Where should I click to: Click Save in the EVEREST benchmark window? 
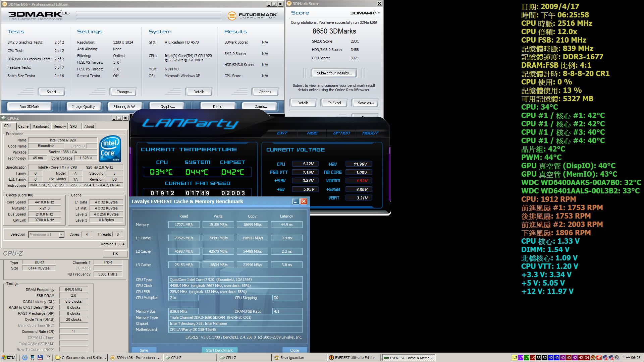[x=144, y=350]
